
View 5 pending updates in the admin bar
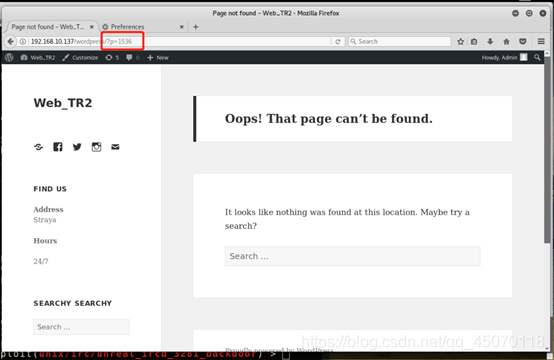(112, 57)
